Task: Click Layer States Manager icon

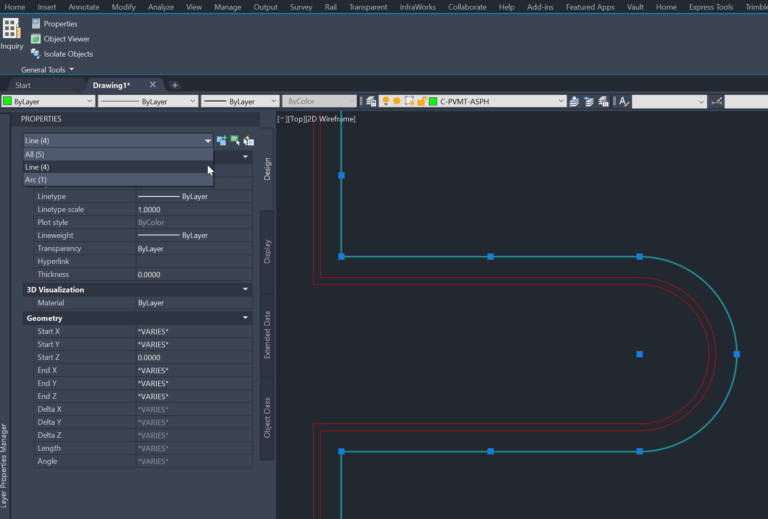Action: click(x=603, y=101)
